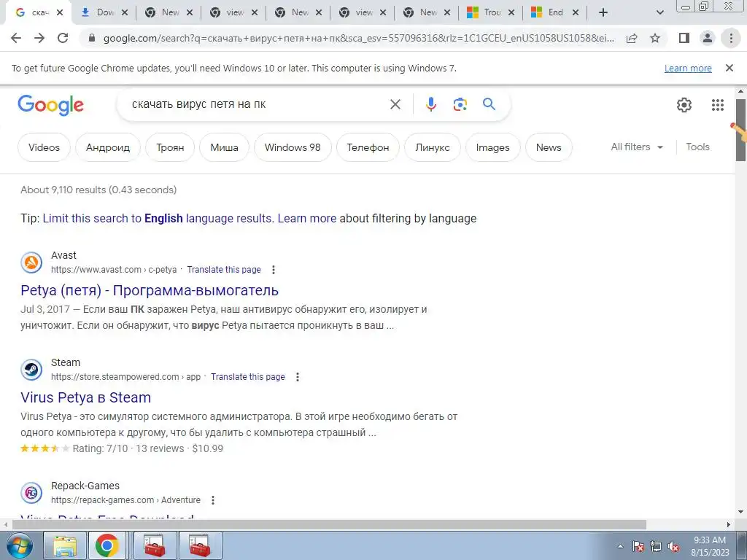Viewport: 747px width, 560px height.
Task: Translate the Avast result page
Action: (x=224, y=270)
